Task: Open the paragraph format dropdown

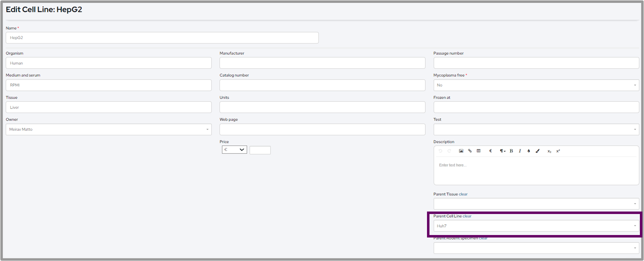Action: [x=502, y=151]
